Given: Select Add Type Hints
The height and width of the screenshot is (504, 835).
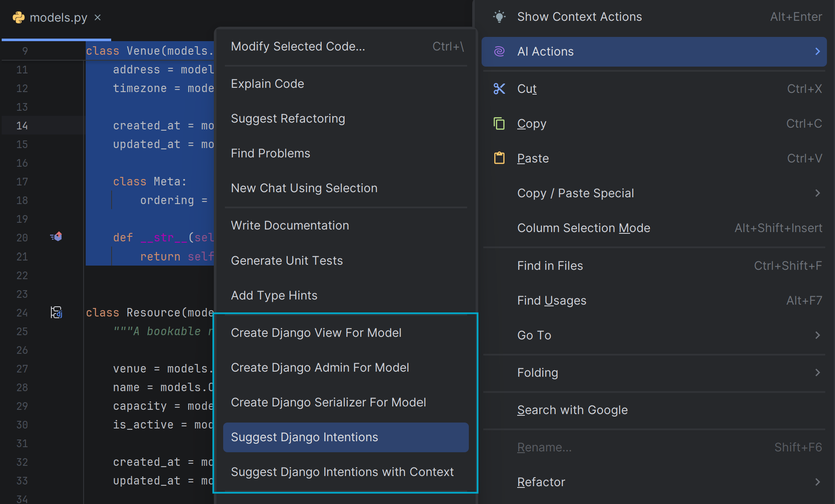Looking at the screenshot, I should click(x=346, y=295).
